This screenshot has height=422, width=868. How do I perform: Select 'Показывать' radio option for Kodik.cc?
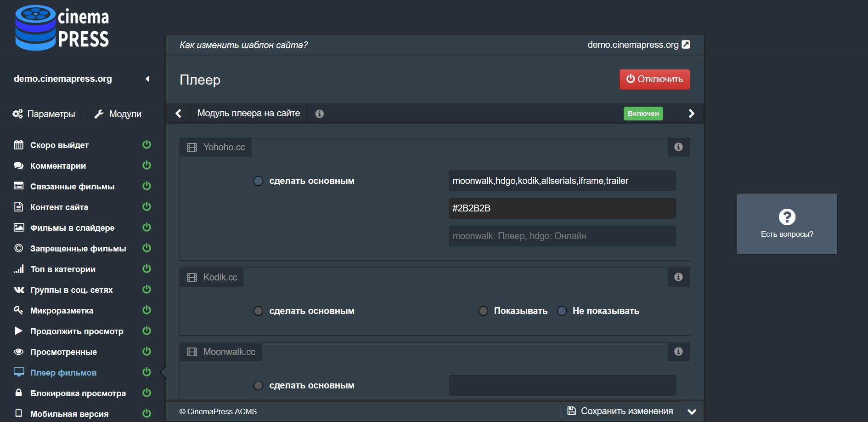point(483,311)
